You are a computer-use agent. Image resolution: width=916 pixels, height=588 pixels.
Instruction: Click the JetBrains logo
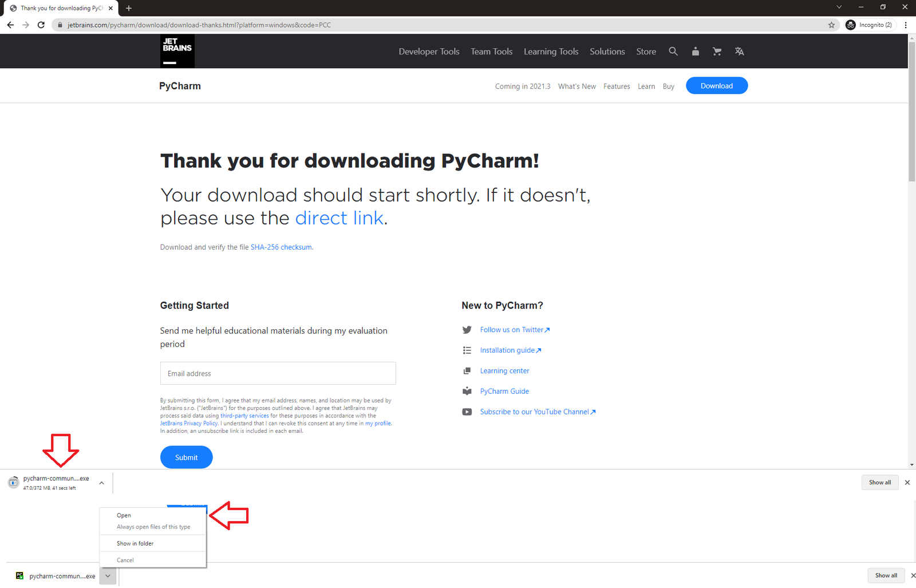177,50
